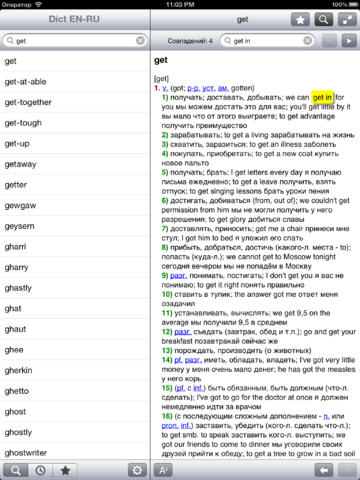Viewport: 360px width, 480px height.
Task: Select 'ghostwriter' in the word list
Action: (75, 453)
